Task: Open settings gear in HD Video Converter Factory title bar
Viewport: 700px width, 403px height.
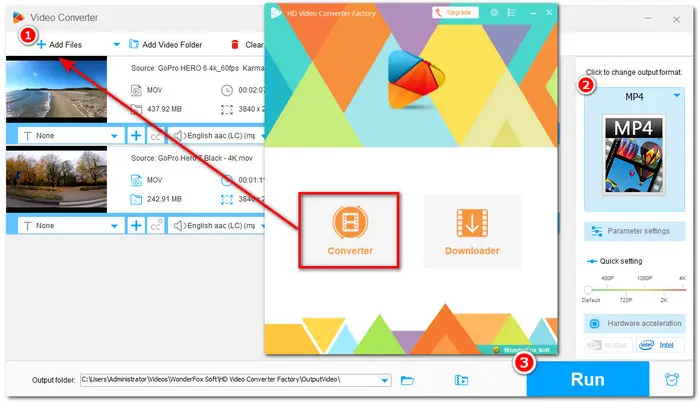Action: point(494,12)
